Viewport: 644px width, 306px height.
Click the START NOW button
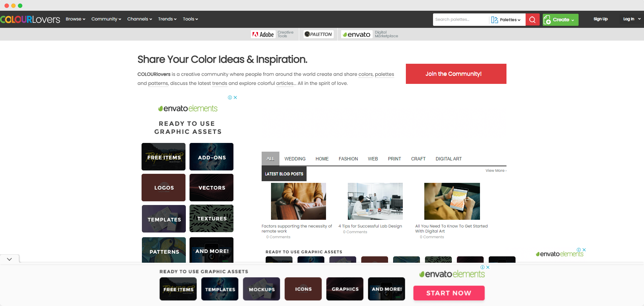449,293
